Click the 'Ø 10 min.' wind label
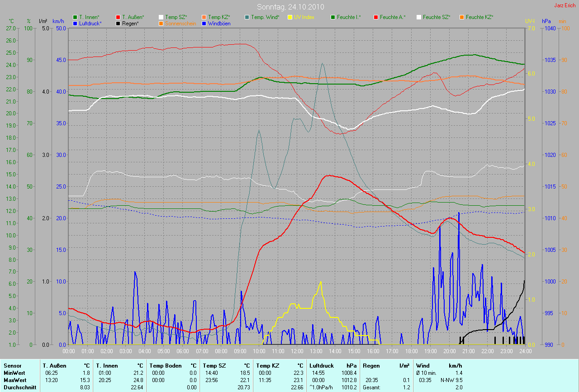Image resolution: width=579 pixels, height=392 pixels. coord(426,373)
